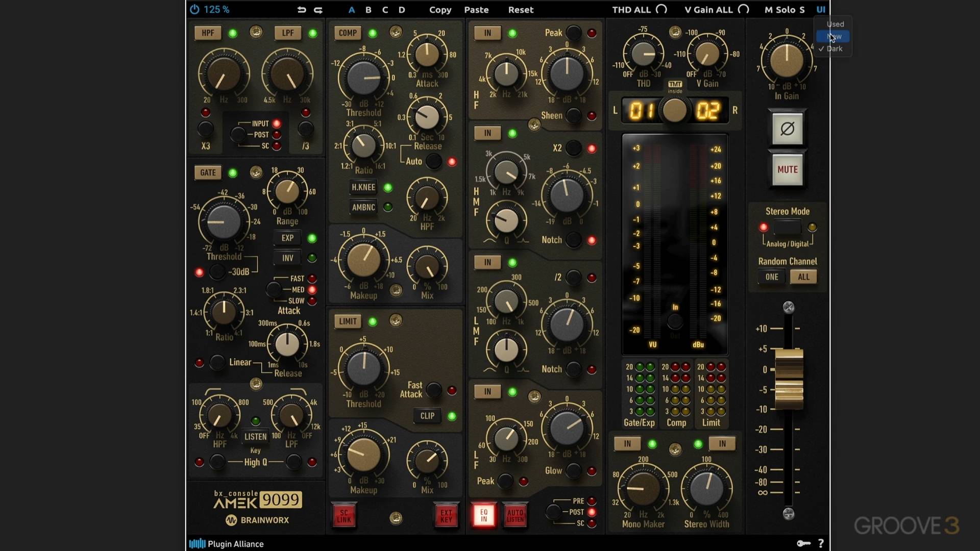
Task: Click the THD ALL circular knob icon
Action: (661, 9)
